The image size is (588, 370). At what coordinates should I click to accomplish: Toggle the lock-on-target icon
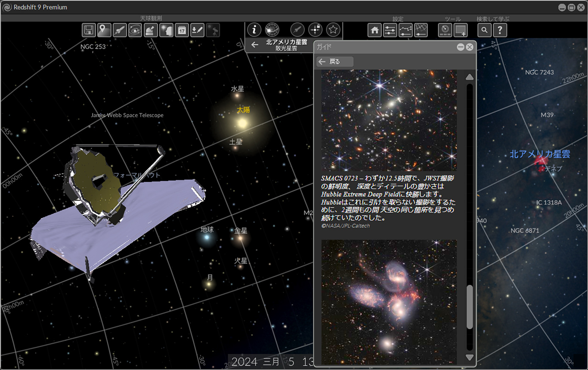pyautogui.click(x=316, y=30)
